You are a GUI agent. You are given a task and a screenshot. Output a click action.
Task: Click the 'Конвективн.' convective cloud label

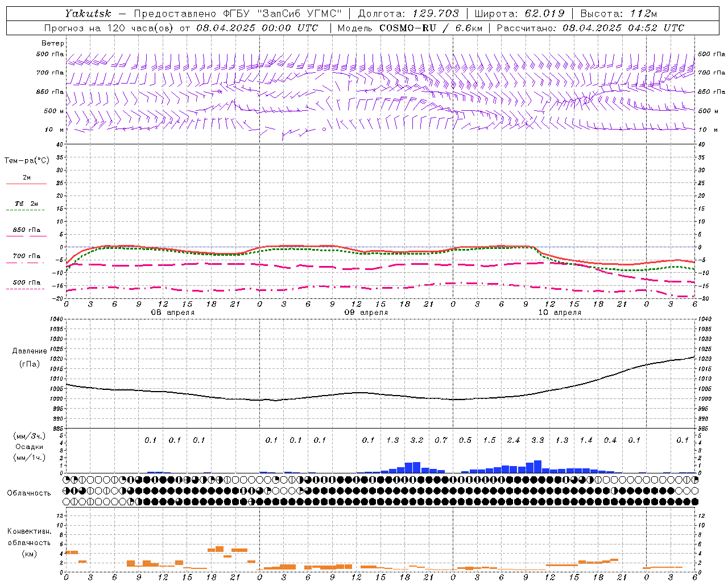click(x=30, y=531)
